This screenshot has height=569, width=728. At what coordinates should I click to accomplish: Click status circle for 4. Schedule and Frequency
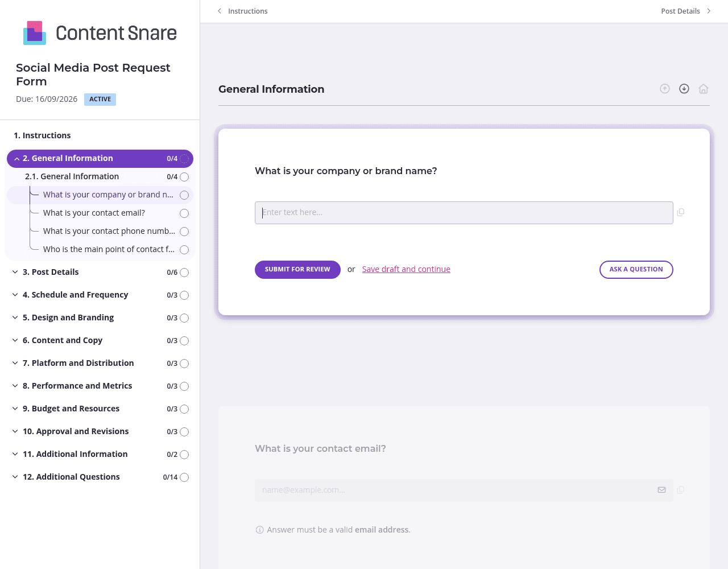pyautogui.click(x=184, y=295)
